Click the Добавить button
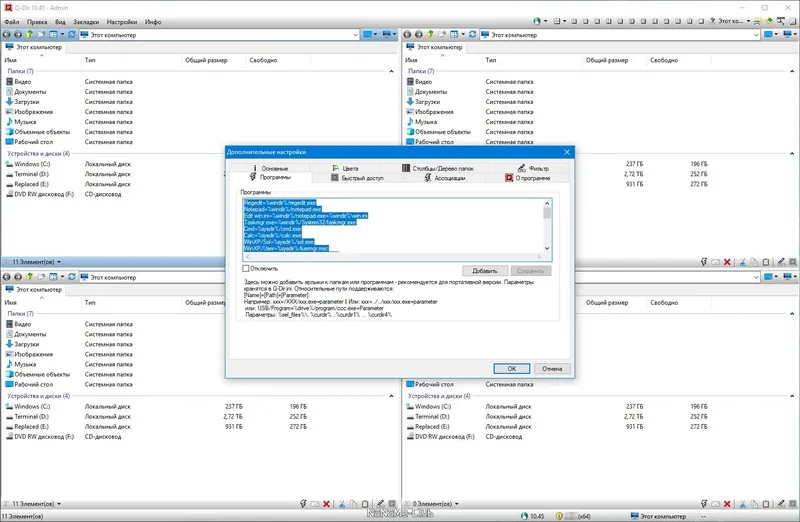This screenshot has height=522, width=800. [485, 271]
